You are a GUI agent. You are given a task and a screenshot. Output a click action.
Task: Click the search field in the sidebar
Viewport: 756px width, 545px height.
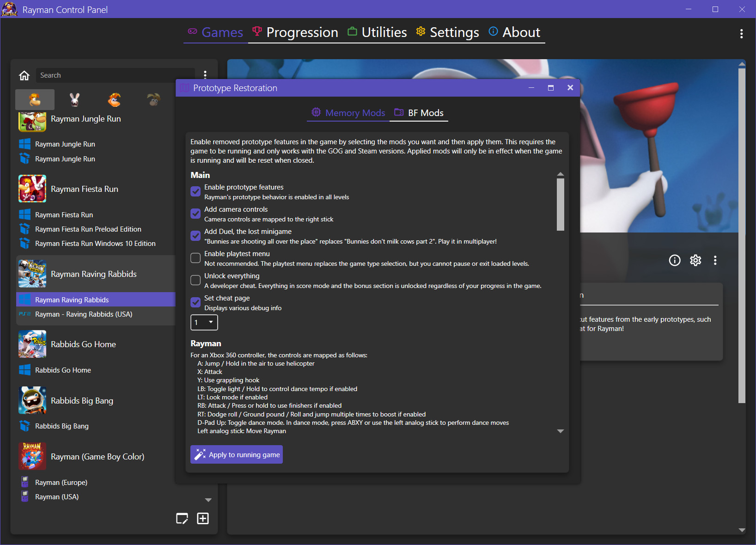[x=116, y=75]
